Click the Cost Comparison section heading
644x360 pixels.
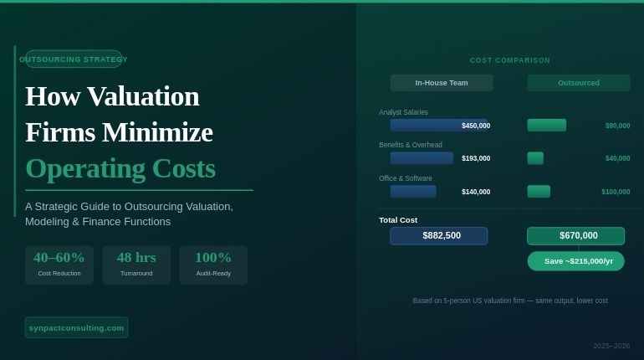[510, 60]
